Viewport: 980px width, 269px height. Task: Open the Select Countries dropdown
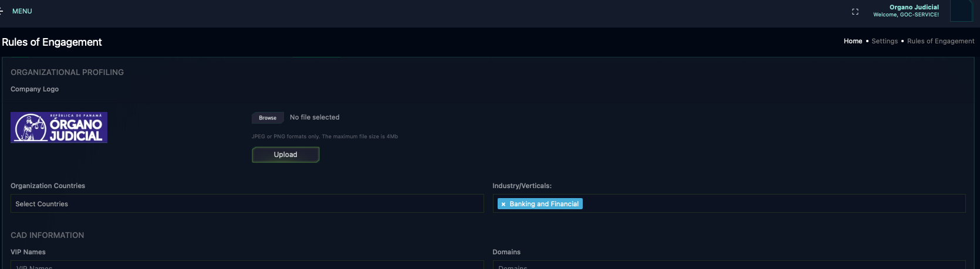tap(246, 203)
